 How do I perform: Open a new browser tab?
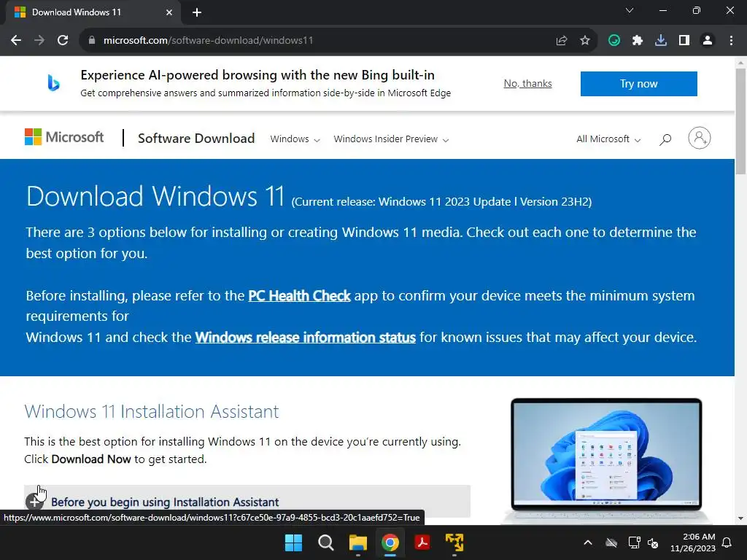click(197, 13)
